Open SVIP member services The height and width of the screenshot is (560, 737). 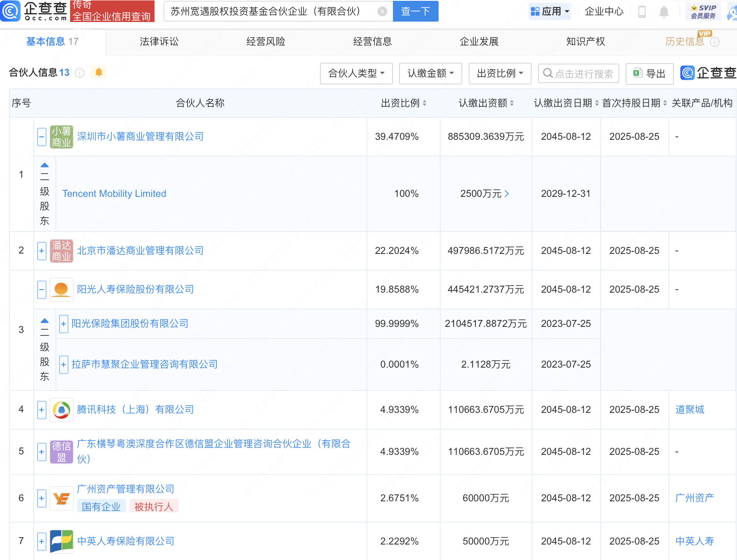pyautogui.click(x=704, y=11)
